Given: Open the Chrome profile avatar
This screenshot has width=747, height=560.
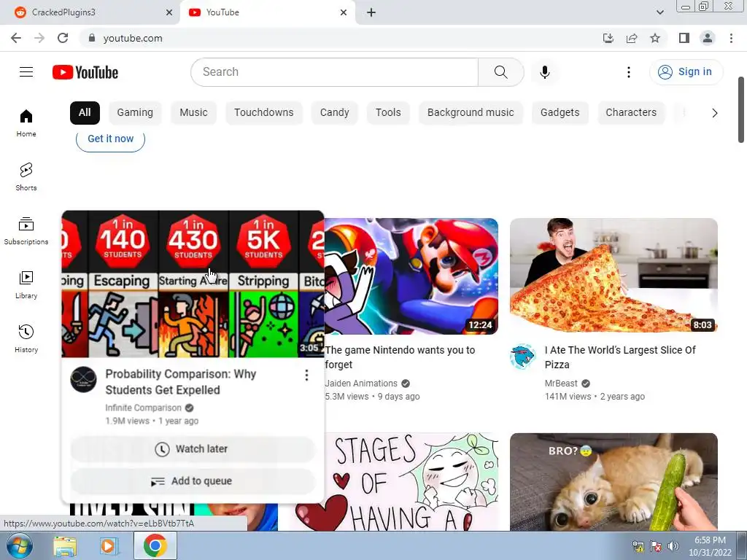Looking at the screenshot, I should [708, 38].
